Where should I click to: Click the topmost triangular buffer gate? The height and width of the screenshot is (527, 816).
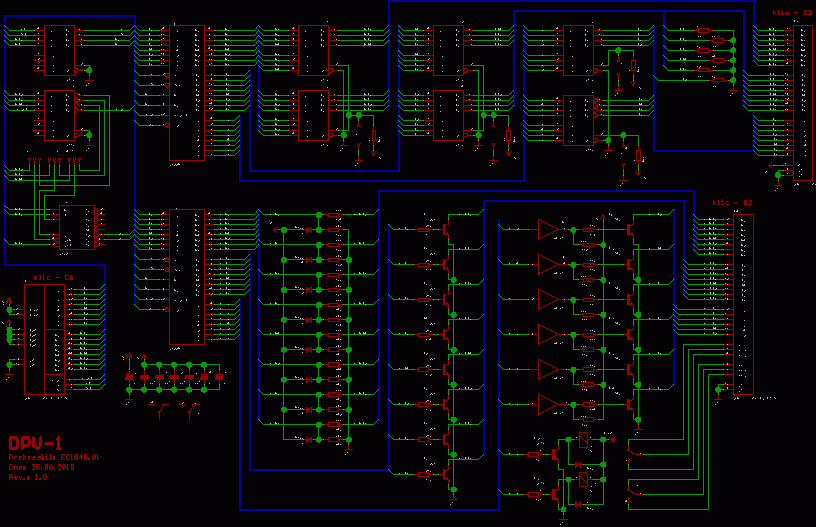pyautogui.click(x=548, y=229)
